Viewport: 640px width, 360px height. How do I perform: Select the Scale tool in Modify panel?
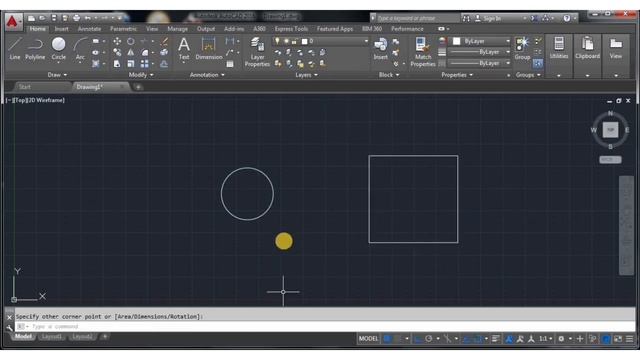click(131, 64)
